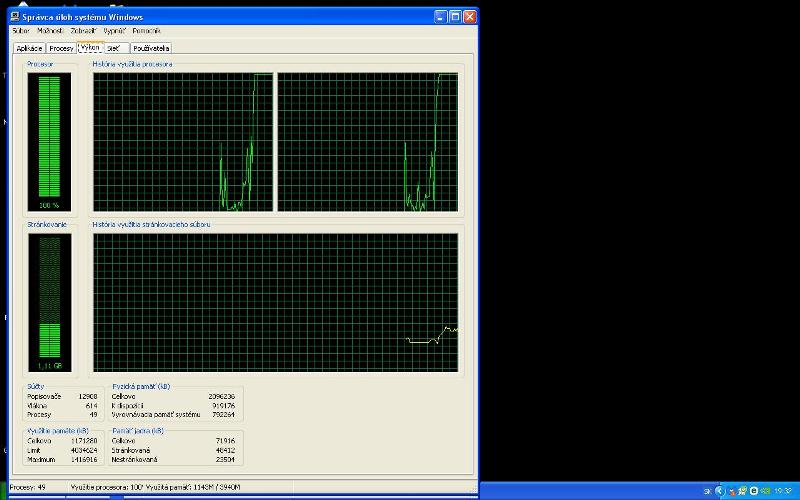
Task: Click the Procesor usage gauge showing 100 %
Action: click(49, 141)
